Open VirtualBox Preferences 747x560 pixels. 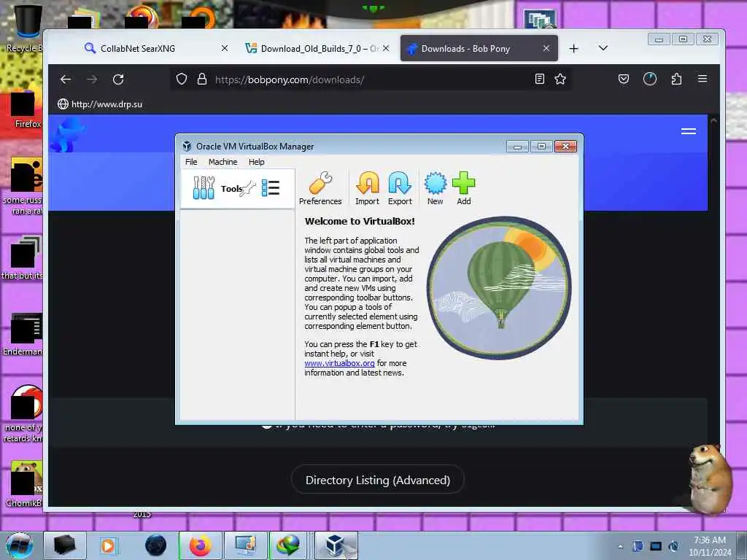pos(320,189)
